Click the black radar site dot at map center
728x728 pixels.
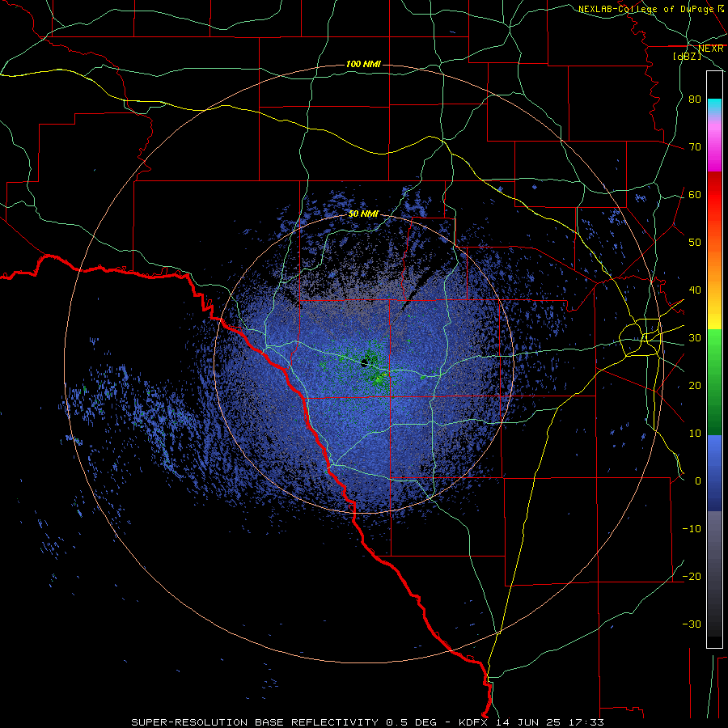click(x=365, y=362)
